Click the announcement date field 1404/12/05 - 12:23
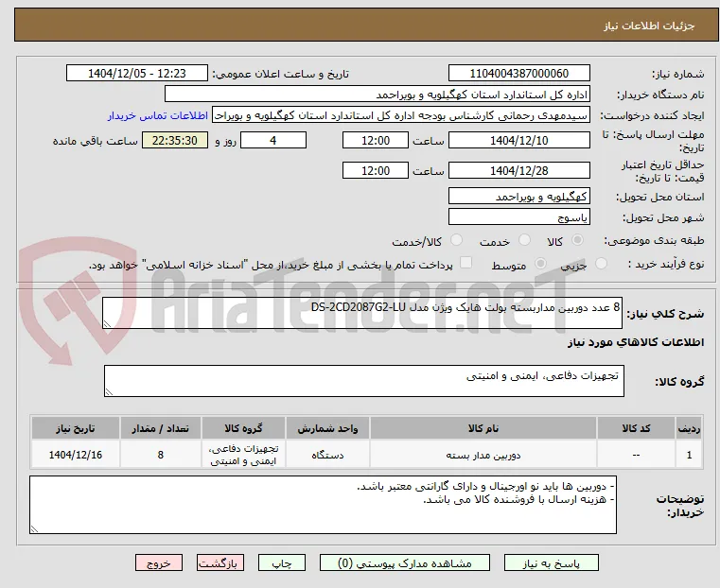The width and height of the screenshot is (720, 588). tap(137, 74)
